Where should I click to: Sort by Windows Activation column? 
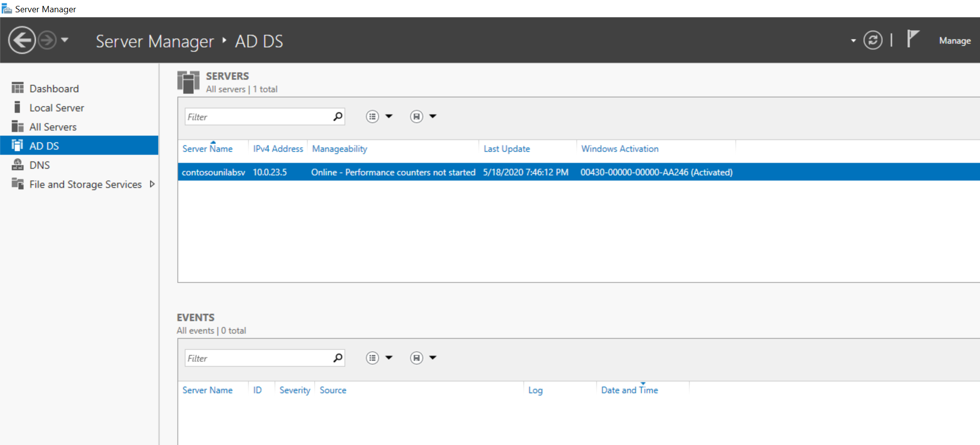(620, 149)
